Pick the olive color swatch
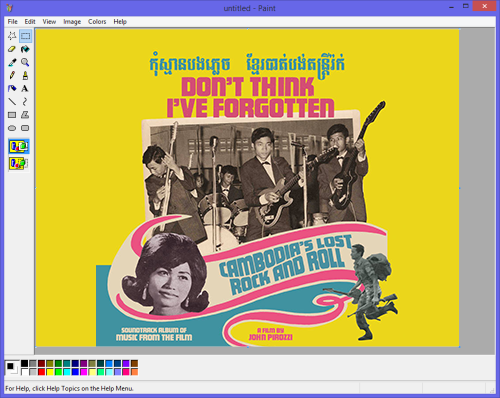This screenshot has width=500, height=398. 50,363
